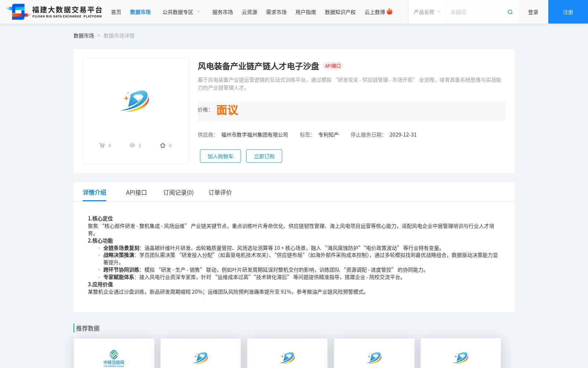
Task: Click the shopping cart count icon
Action: 102,145
